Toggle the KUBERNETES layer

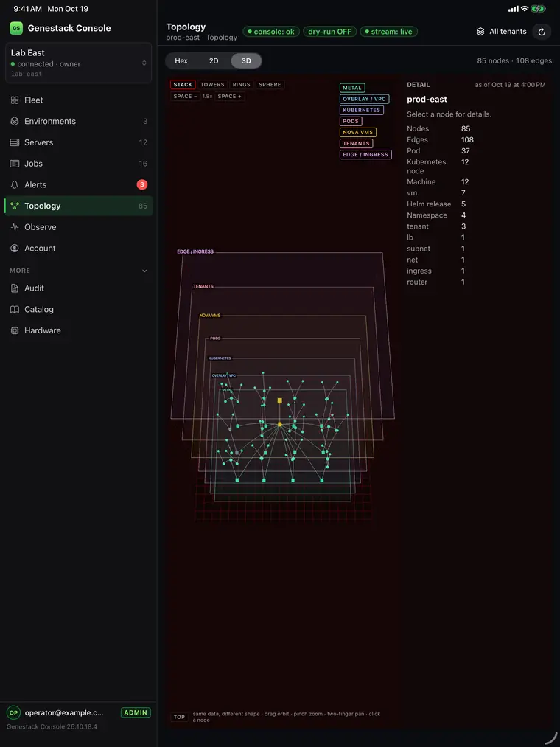[362, 110]
